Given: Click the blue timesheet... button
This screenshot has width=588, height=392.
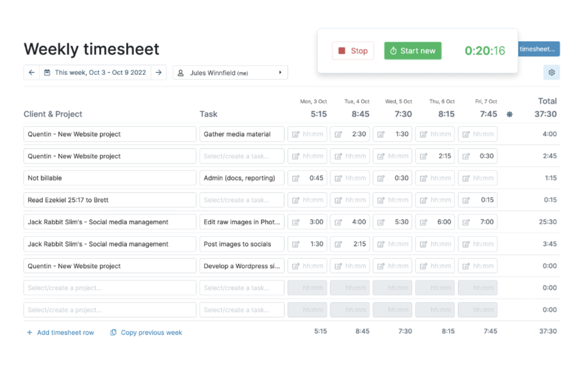Looking at the screenshot, I should click(x=539, y=49).
